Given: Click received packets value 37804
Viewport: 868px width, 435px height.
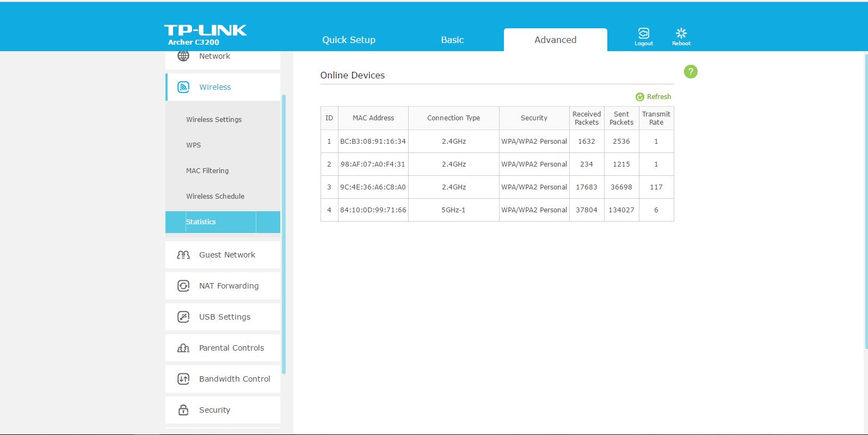Looking at the screenshot, I should [x=587, y=210].
